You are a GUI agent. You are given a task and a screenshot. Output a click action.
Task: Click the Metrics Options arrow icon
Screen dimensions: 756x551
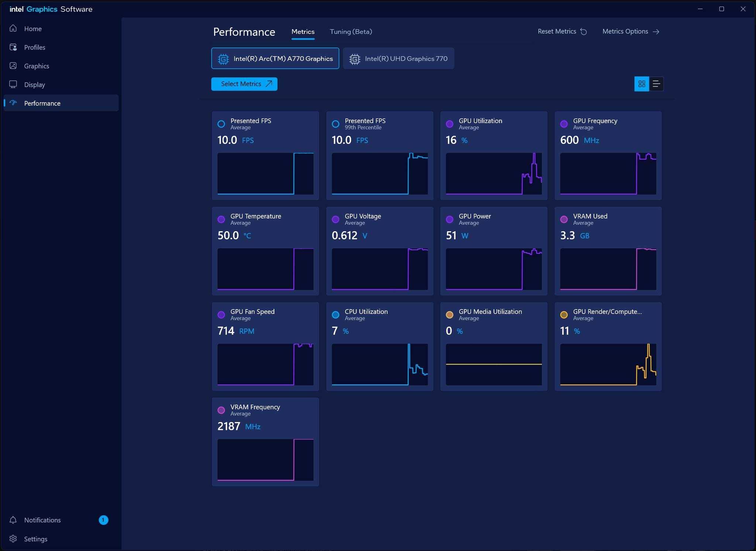pyautogui.click(x=656, y=31)
